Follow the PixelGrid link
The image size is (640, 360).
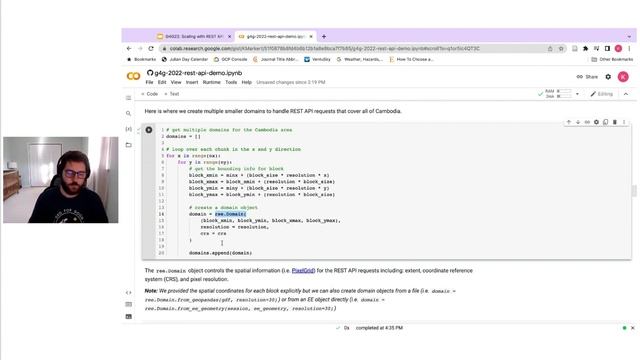[303, 270]
